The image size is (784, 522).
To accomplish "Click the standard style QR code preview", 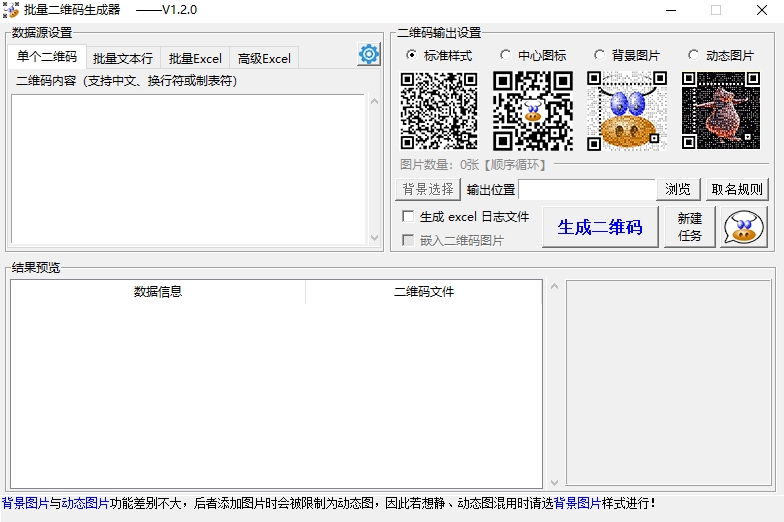I will 439,111.
